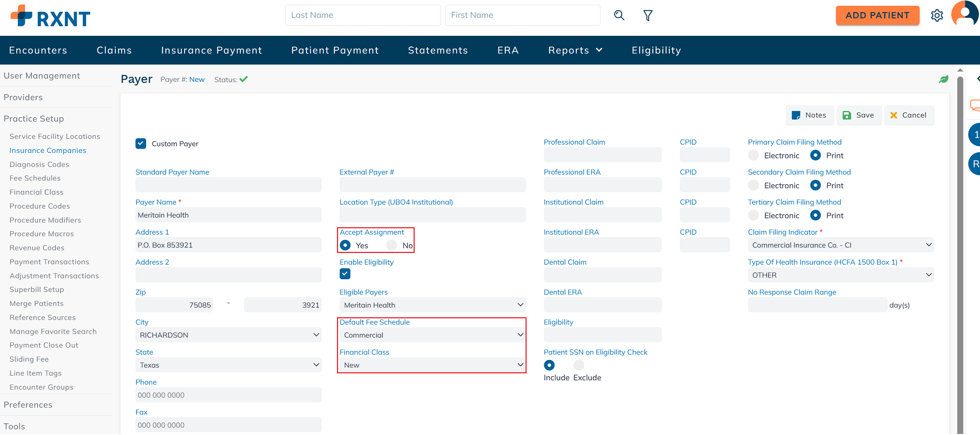This screenshot has width=980, height=435.
Task: Open the patient filter funnel icon
Action: [x=648, y=15]
